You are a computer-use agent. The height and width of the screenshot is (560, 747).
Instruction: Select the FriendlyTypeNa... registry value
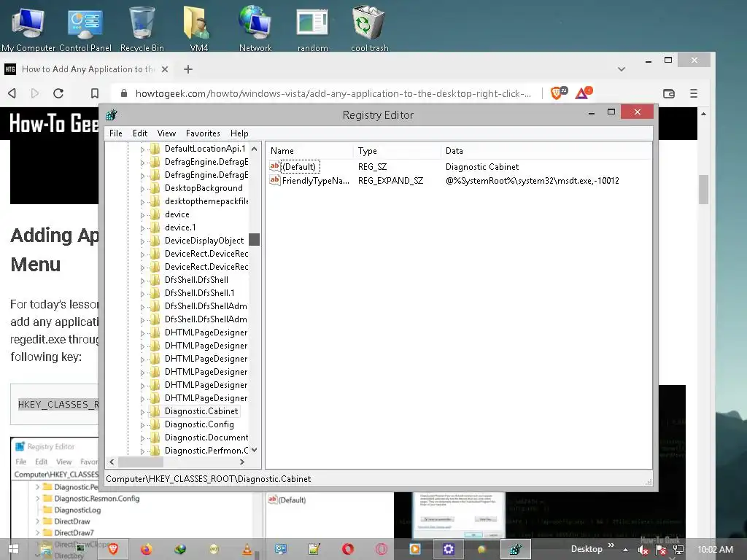click(315, 181)
